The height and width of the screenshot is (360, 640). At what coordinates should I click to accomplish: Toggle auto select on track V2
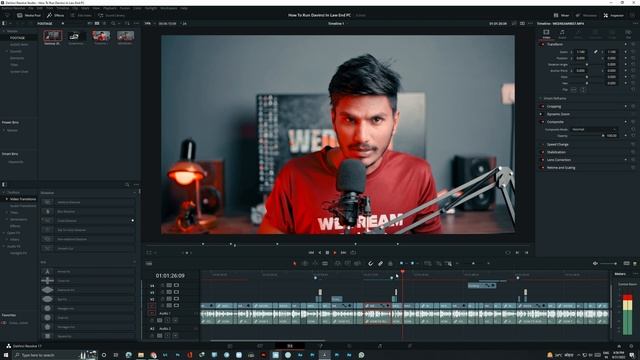coord(169,299)
